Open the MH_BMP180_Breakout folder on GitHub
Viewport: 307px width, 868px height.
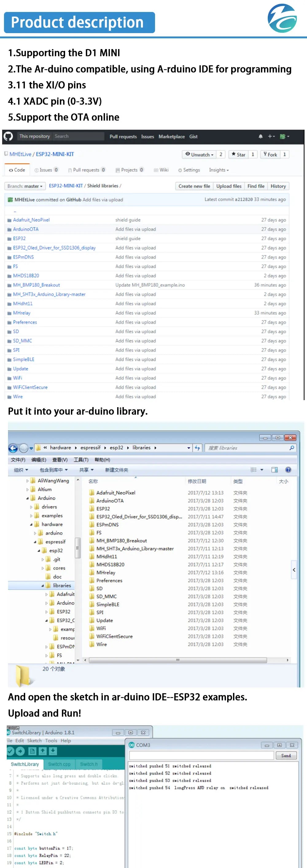pos(37,285)
